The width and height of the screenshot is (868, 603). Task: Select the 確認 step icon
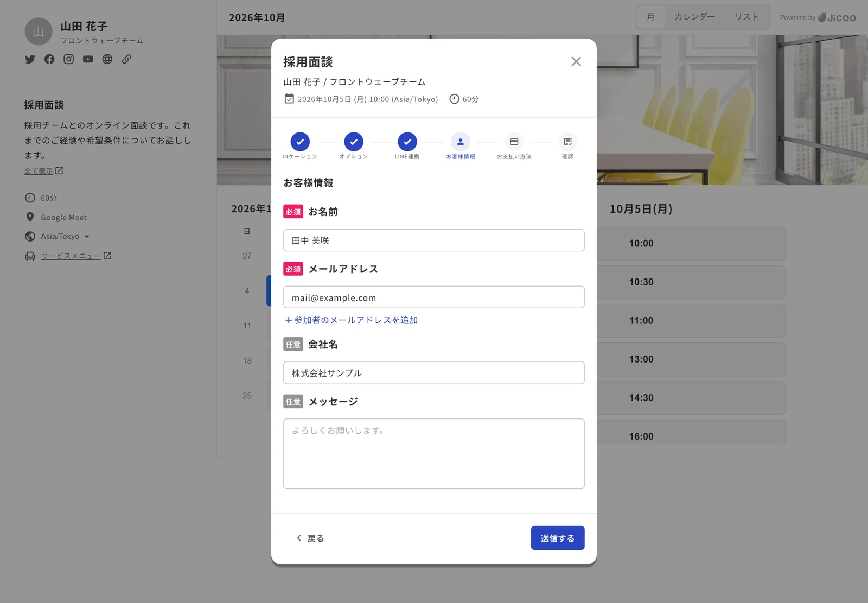pos(567,142)
